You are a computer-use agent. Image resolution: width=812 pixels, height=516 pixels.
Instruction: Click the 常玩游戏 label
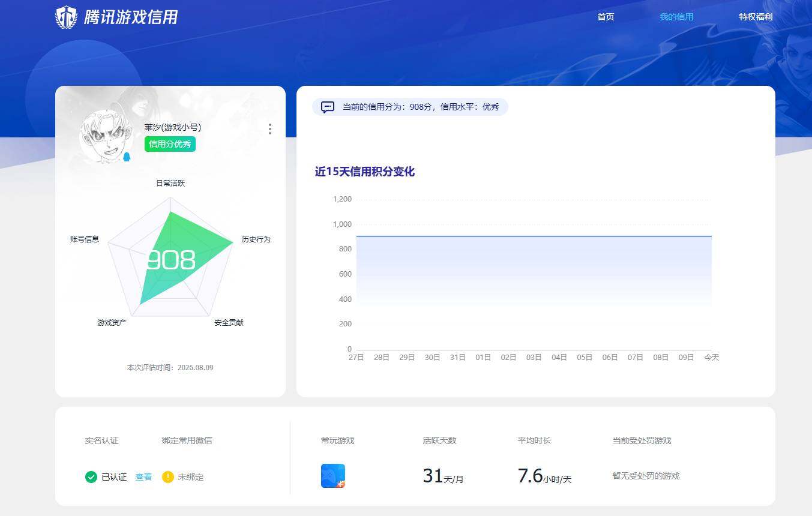(338, 440)
